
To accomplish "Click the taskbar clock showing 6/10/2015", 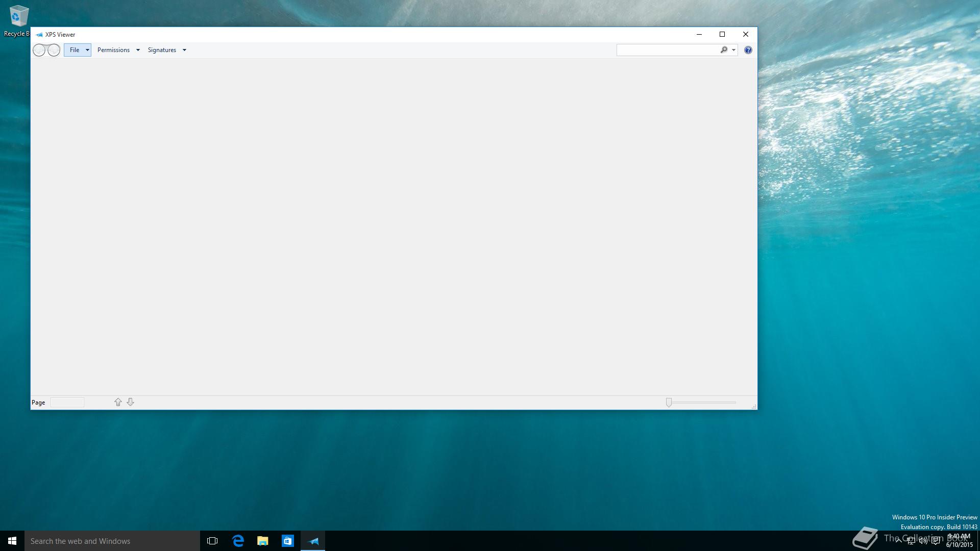I will click(x=960, y=541).
